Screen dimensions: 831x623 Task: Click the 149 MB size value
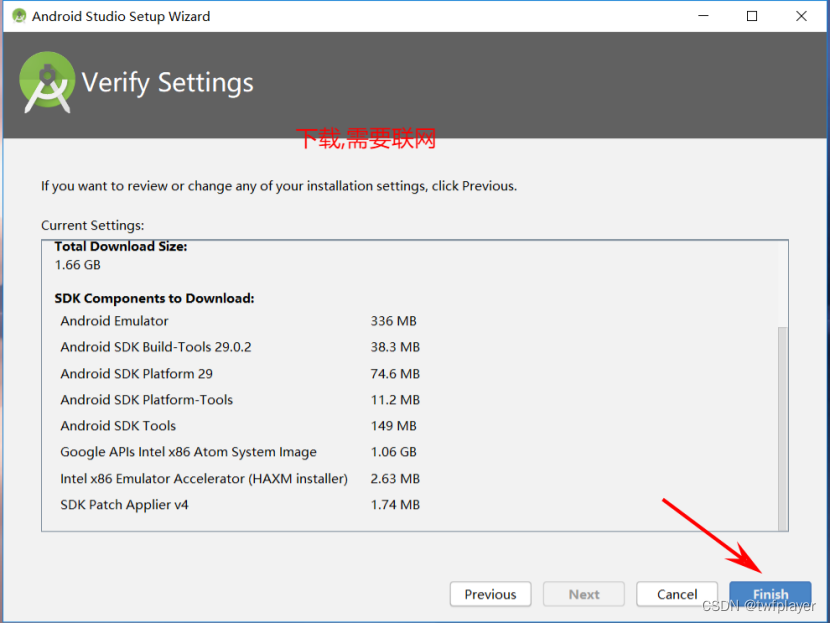point(393,426)
